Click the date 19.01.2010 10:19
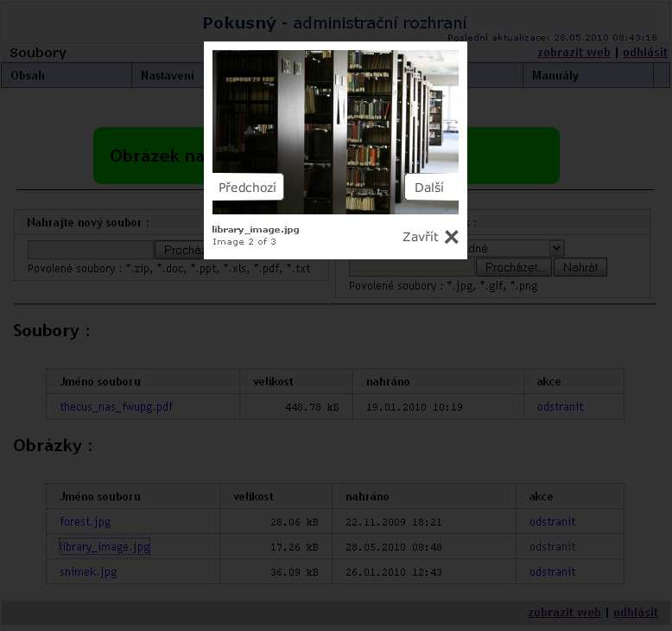The image size is (672, 631). (x=415, y=407)
